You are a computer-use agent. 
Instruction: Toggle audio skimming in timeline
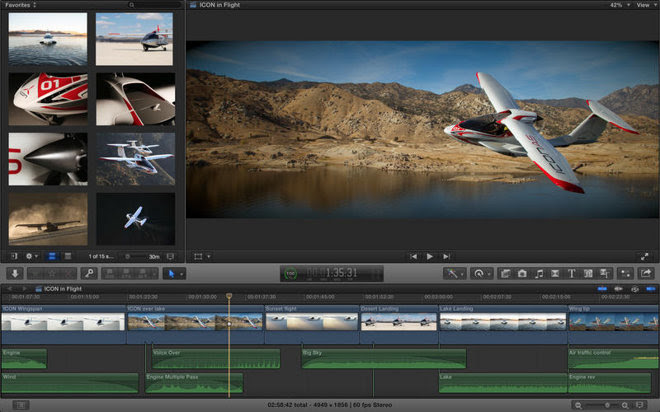pyautogui.click(x=618, y=289)
